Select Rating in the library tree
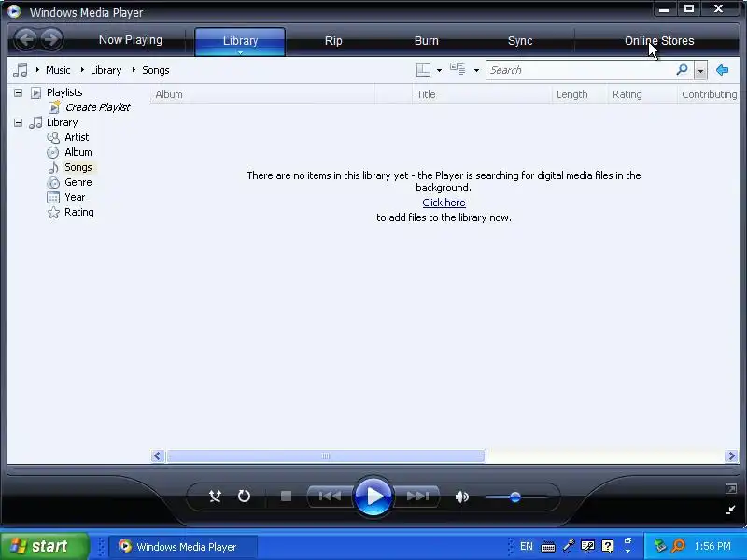Viewport: 747px width, 560px height. 79,213
